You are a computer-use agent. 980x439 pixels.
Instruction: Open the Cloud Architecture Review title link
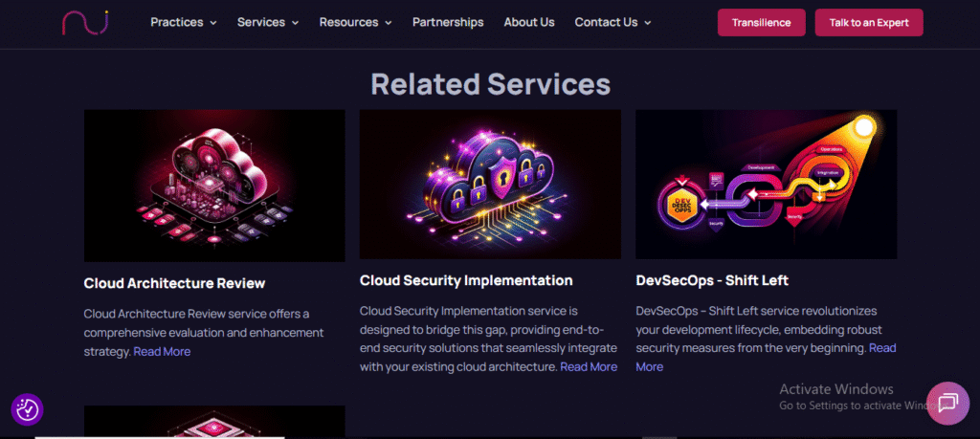point(174,283)
